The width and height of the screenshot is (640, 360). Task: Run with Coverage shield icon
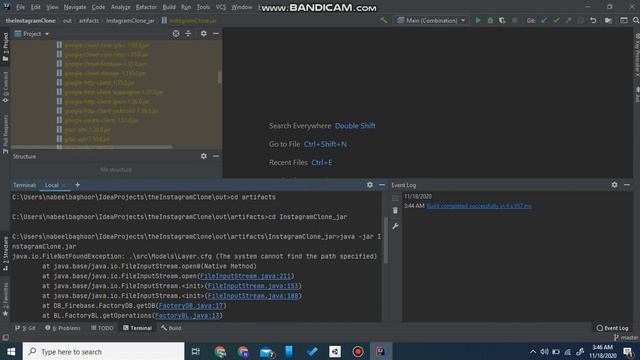coord(502,20)
